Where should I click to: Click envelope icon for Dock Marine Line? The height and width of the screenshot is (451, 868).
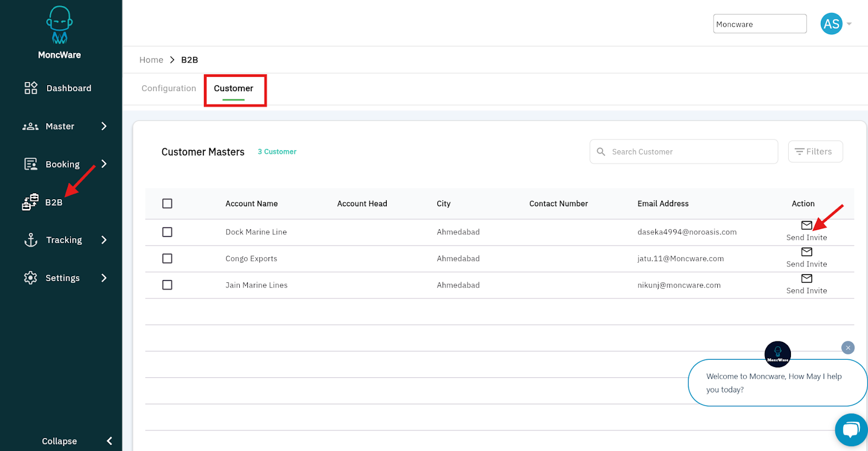tap(807, 225)
